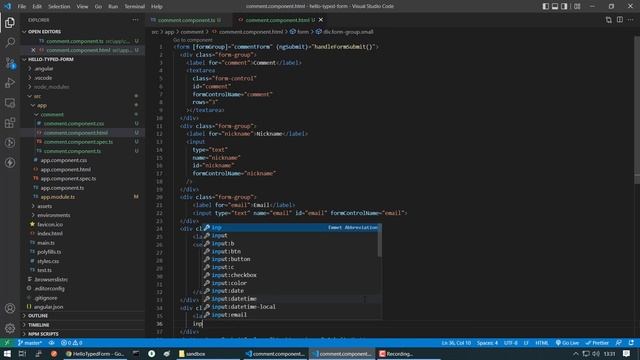Click the eye icon in status bar

[51, 343]
